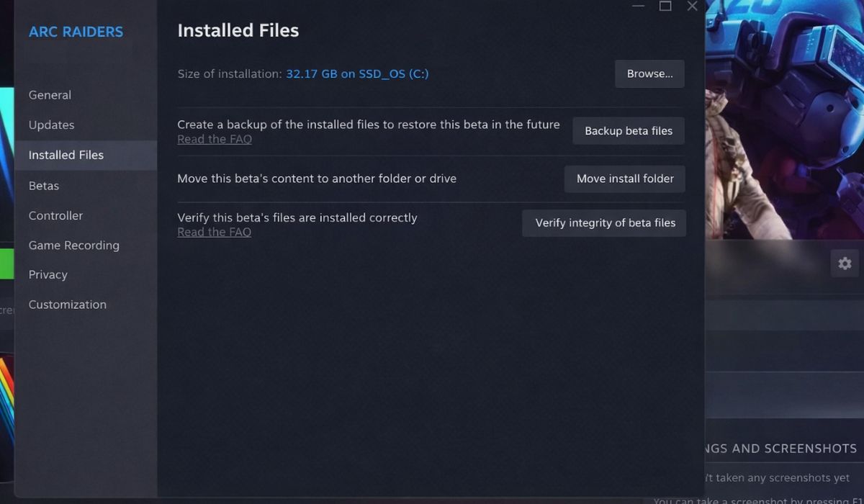Click Move install folder
This screenshot has height=504, width=864.
point(624,179)
